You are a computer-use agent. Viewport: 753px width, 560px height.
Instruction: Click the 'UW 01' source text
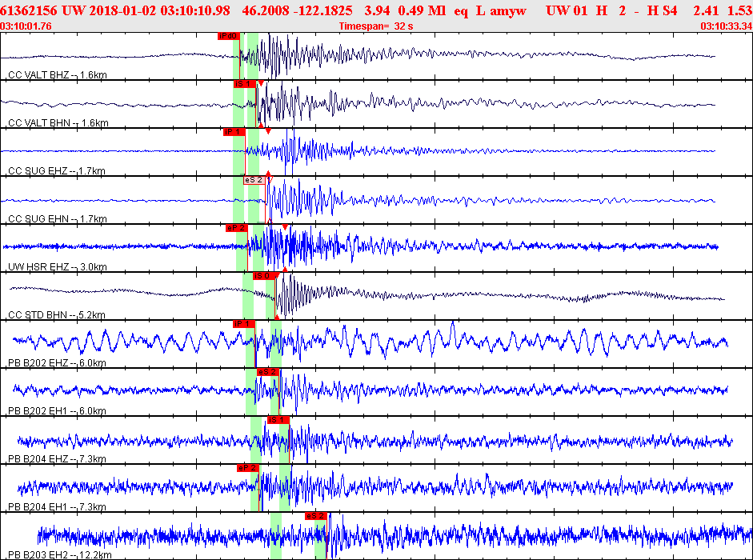[567, 10]
